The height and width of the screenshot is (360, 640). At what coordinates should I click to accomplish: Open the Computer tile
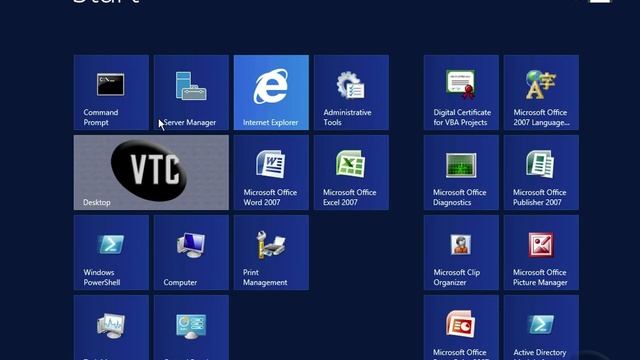tap(191, 252)
